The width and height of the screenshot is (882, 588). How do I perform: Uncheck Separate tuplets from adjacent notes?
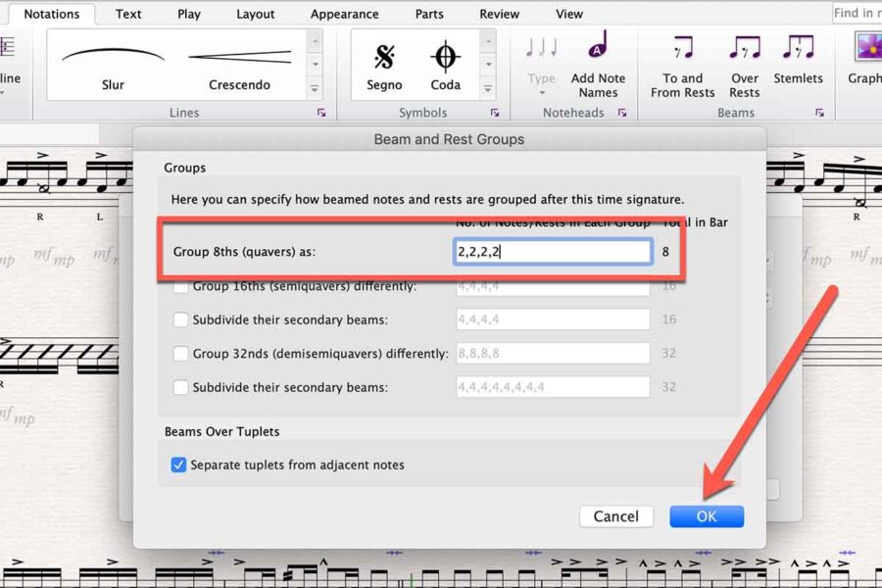[x=178, y=465]
